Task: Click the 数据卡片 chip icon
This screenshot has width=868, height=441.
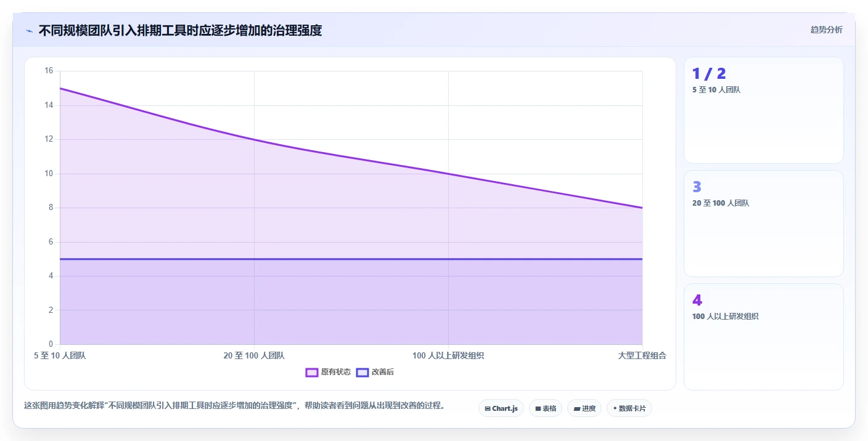Action: (x=615, y=408)
